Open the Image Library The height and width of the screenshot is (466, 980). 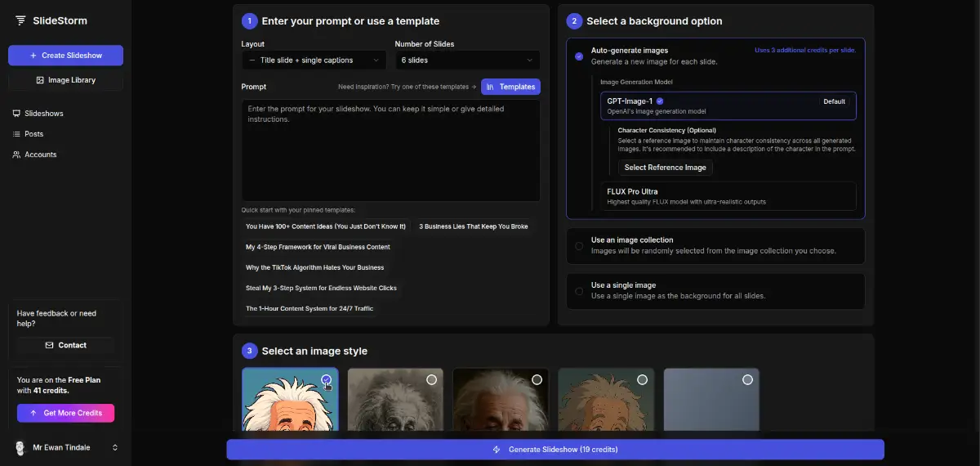65,80
